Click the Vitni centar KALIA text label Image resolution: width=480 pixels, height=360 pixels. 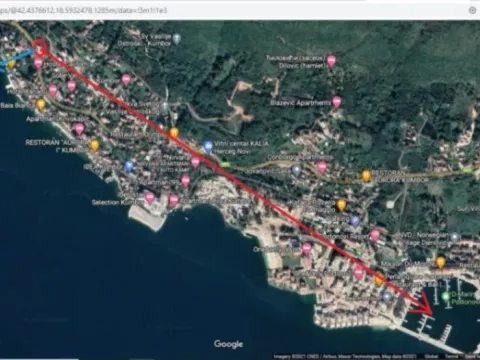[241, 147]
